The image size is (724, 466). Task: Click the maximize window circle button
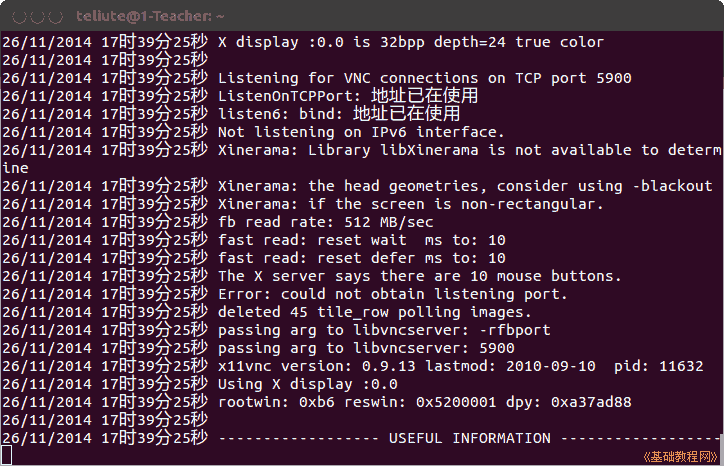tap(56, 17)
